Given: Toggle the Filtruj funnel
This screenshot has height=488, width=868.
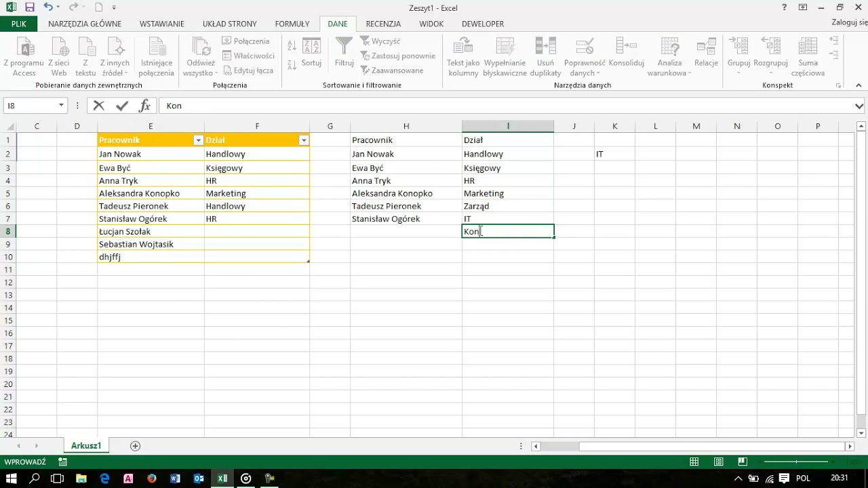Looking at the screenshot, I should pos(344,52).
